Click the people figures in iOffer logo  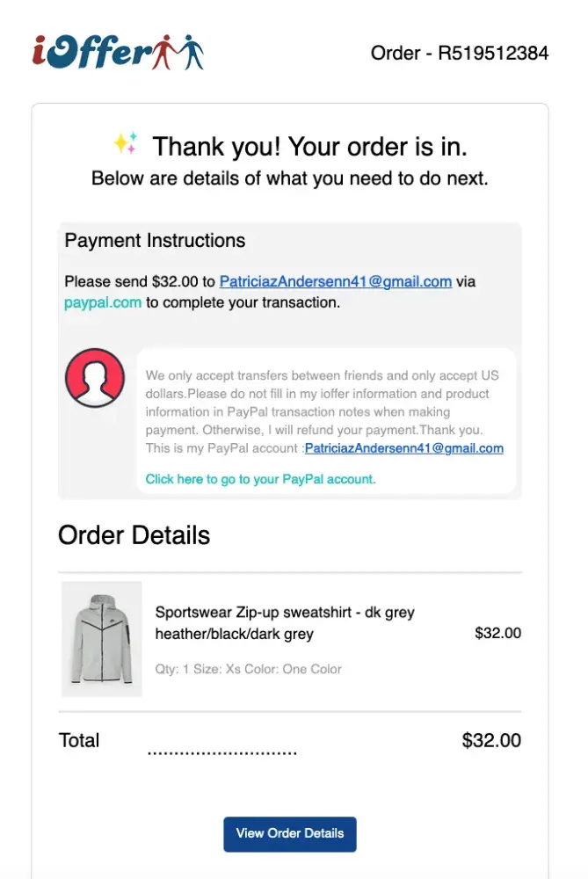[178, 52]
